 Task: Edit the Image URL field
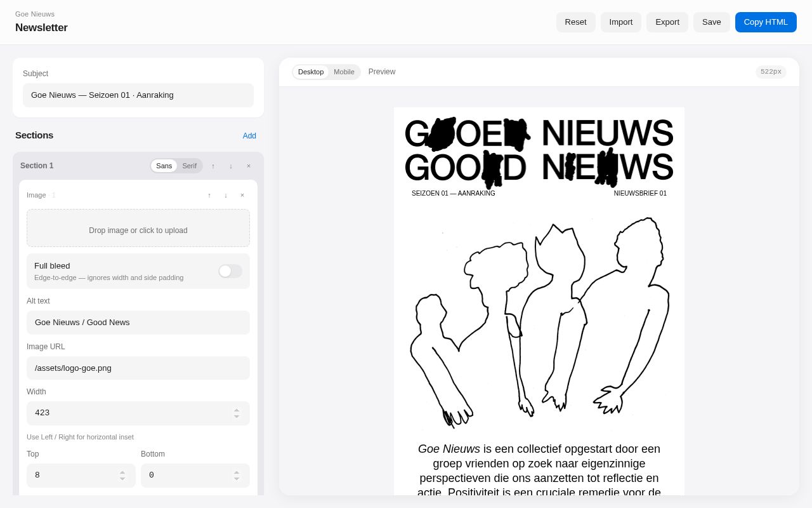pyautogui.click(x=138, y=368)
